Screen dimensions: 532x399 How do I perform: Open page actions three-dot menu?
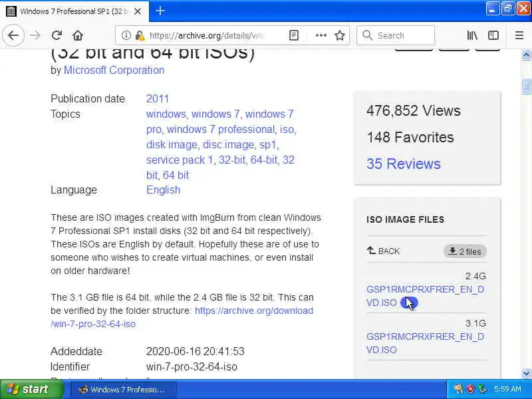321,35
